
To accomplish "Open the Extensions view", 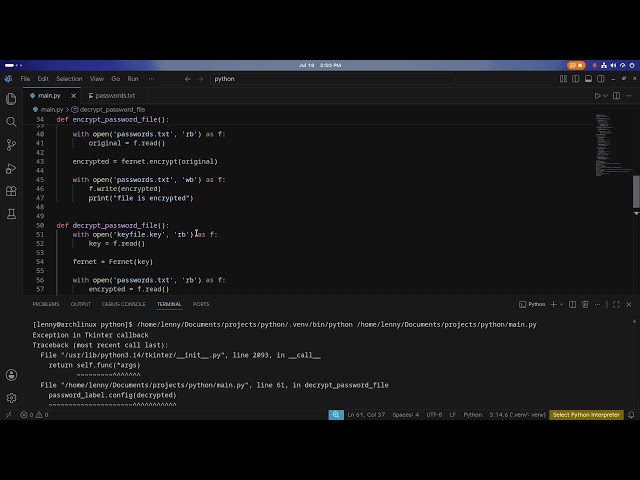I will click(x=11, y=191).
